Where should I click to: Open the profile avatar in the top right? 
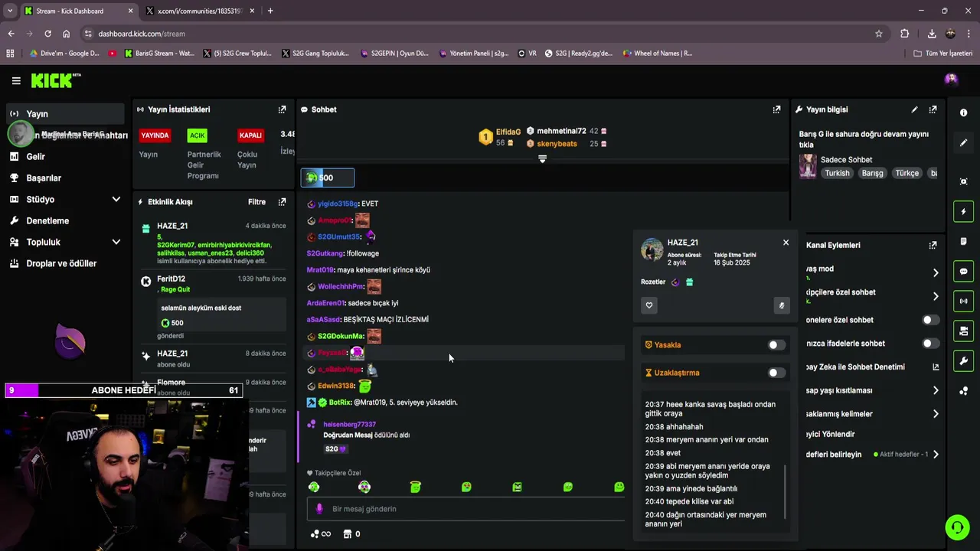951,79
